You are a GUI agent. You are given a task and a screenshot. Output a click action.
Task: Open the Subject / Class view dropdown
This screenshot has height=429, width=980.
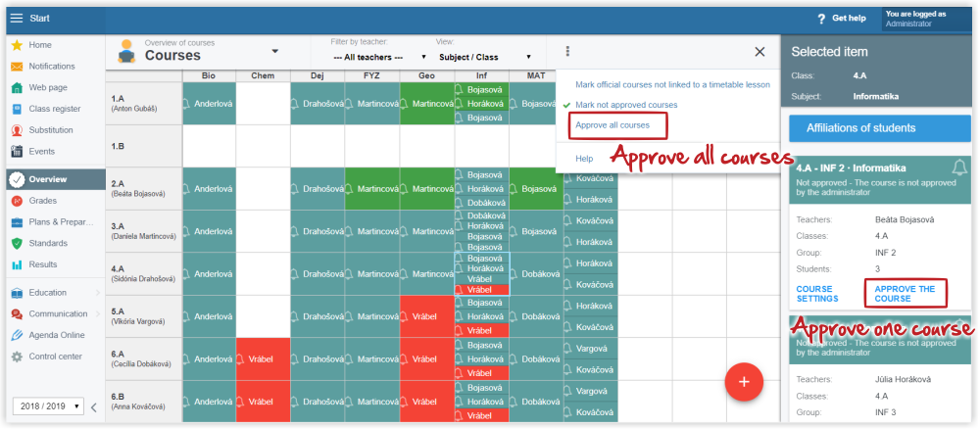(483, 58)
